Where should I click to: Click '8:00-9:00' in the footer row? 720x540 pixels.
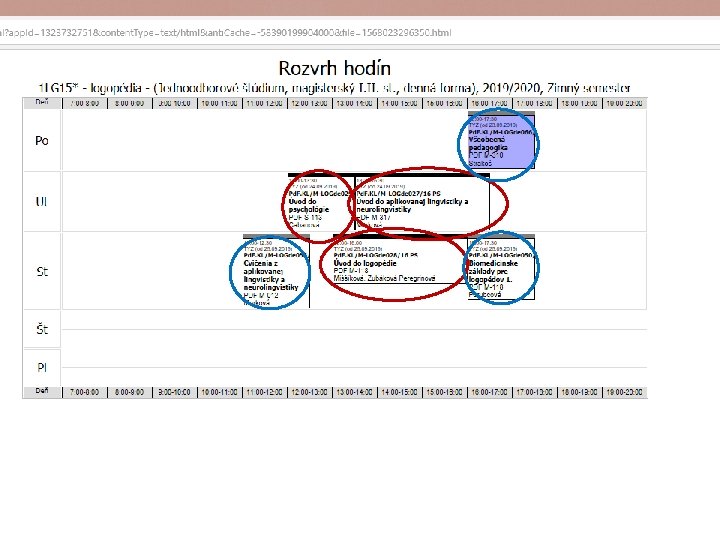click(x=129, y=392)
